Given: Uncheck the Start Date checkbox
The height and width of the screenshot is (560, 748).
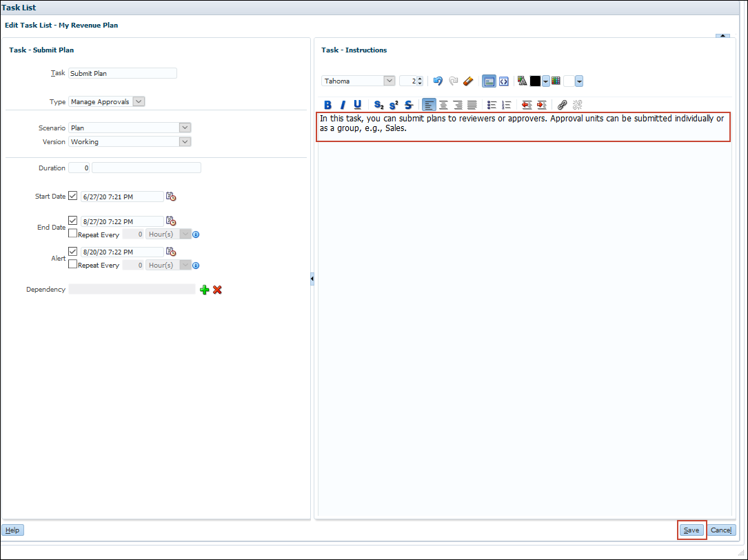Looking at the screenshot, I should pyautogui.click(x=72, y=196).
